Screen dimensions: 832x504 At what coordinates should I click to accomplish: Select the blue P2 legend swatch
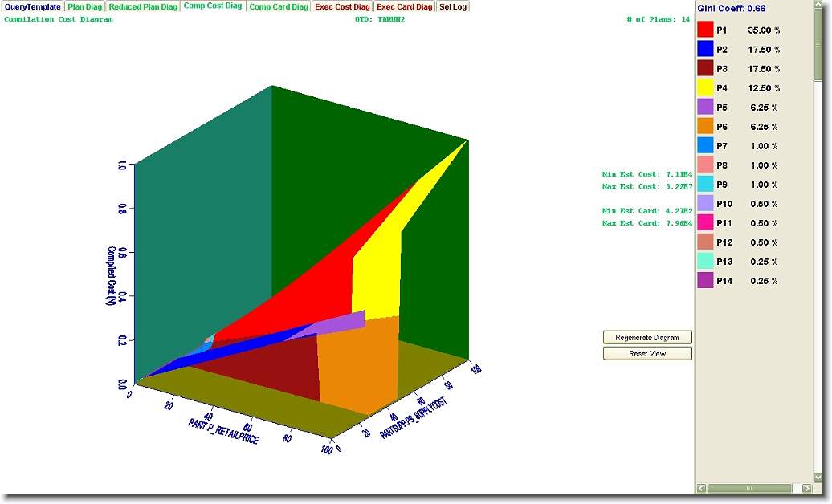pos(705,49)
